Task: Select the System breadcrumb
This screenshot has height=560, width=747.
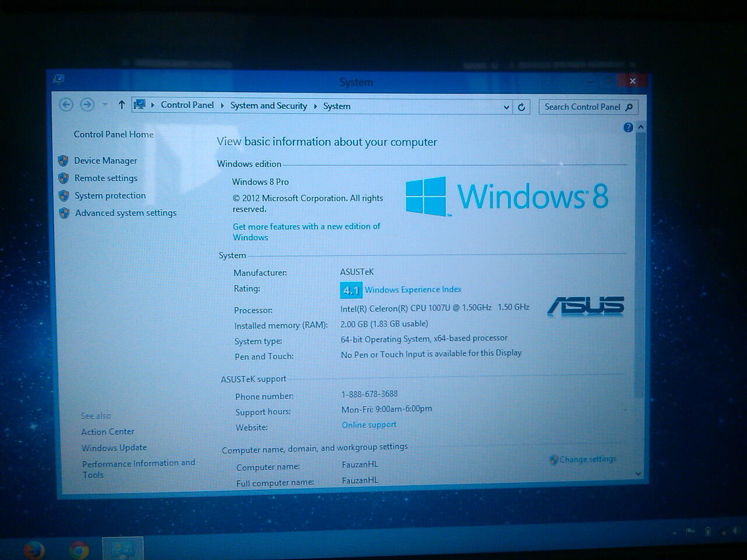Action: [x=337, y=106]
